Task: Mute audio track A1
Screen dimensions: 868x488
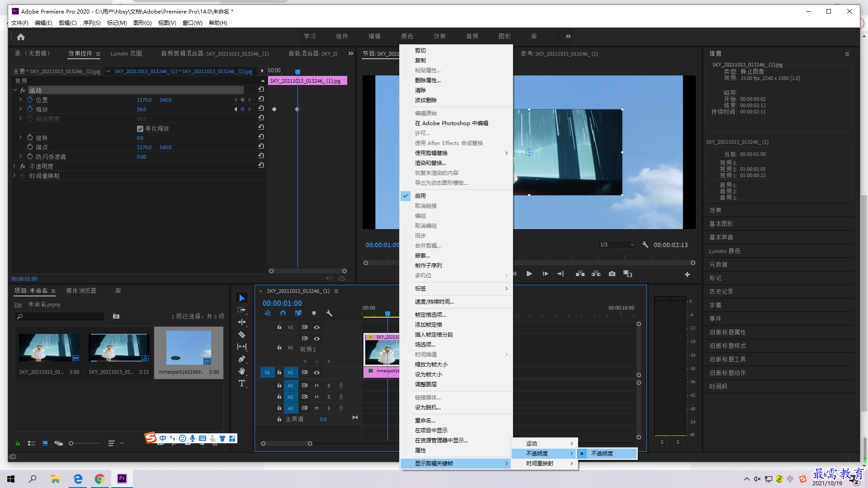Action: click(316, 385)
